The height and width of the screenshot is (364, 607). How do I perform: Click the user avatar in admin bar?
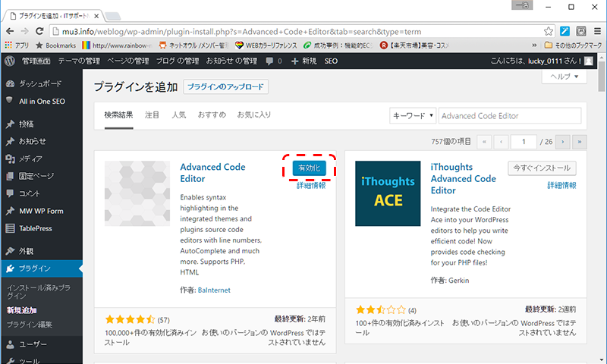(589, 61)
